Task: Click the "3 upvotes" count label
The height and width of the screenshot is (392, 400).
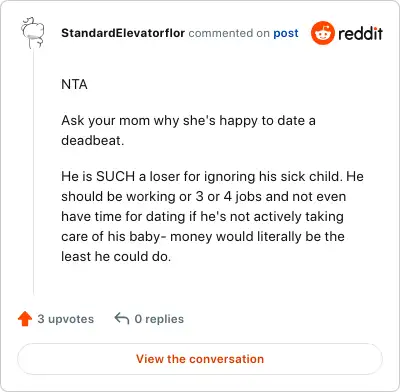Action: click(66, 319)
